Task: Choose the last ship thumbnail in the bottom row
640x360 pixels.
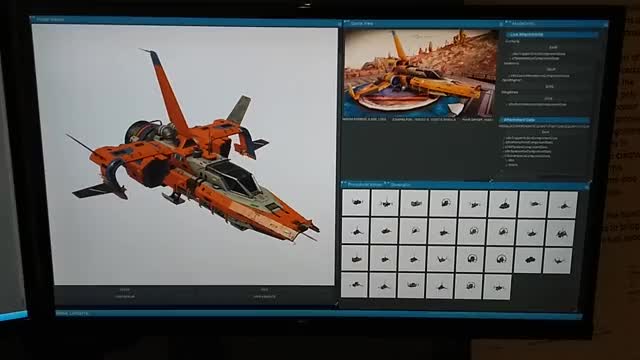Action: 497,287
